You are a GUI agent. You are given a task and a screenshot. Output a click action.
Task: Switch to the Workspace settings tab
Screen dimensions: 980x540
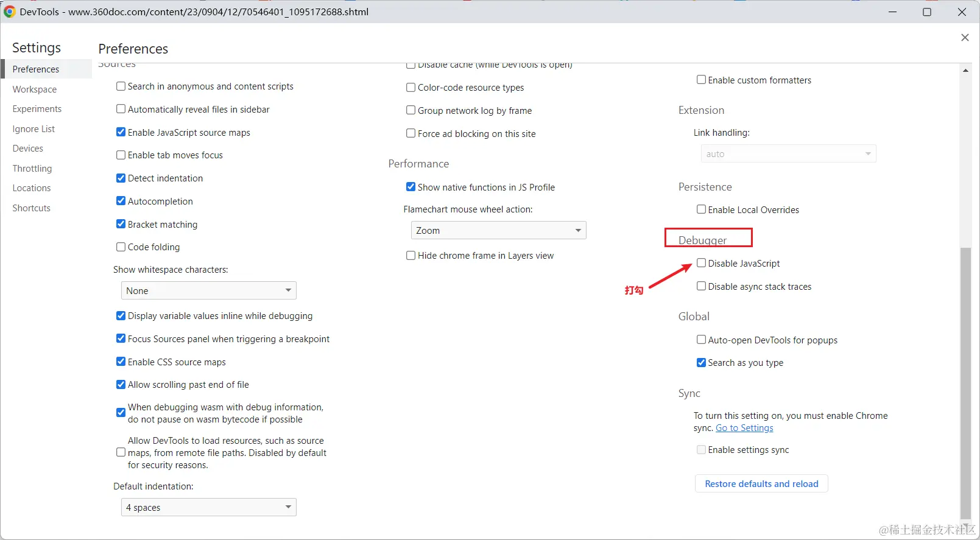[35, 89]
